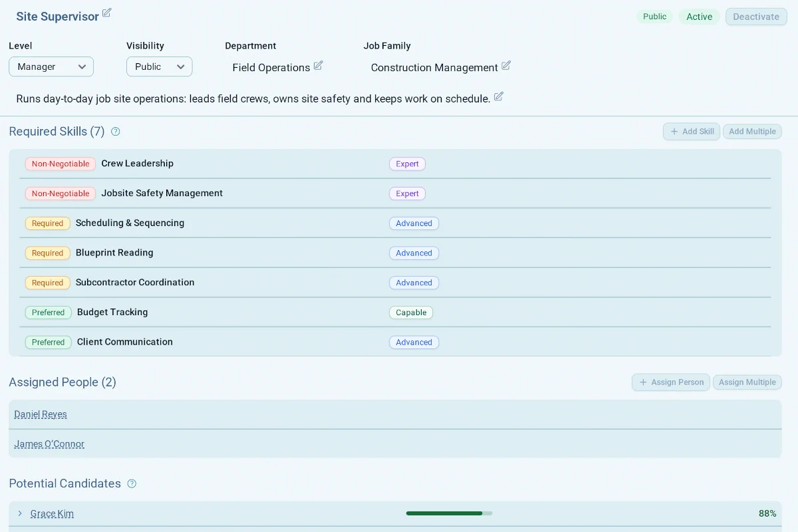Screen dimensions: 798x532
Task: Open Daniel Reyes profile link
Action: pyautogui.click(x=41, y=414)
